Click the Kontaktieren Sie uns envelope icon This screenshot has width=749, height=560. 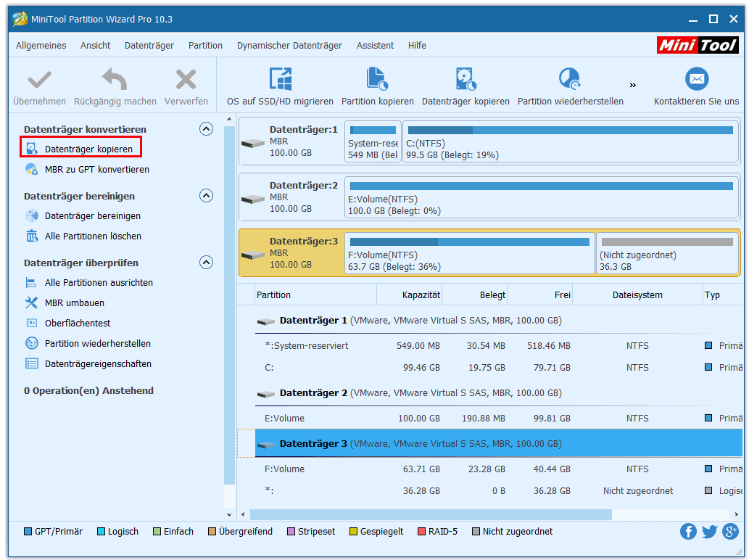[696, 79]
